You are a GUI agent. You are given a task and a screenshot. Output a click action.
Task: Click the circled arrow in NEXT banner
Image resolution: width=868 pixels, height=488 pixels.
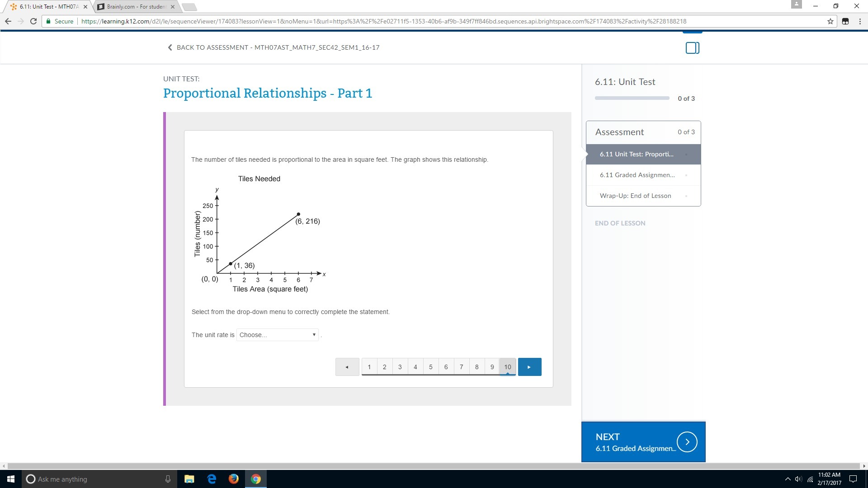pyautogui.click(x=687, y=442)
